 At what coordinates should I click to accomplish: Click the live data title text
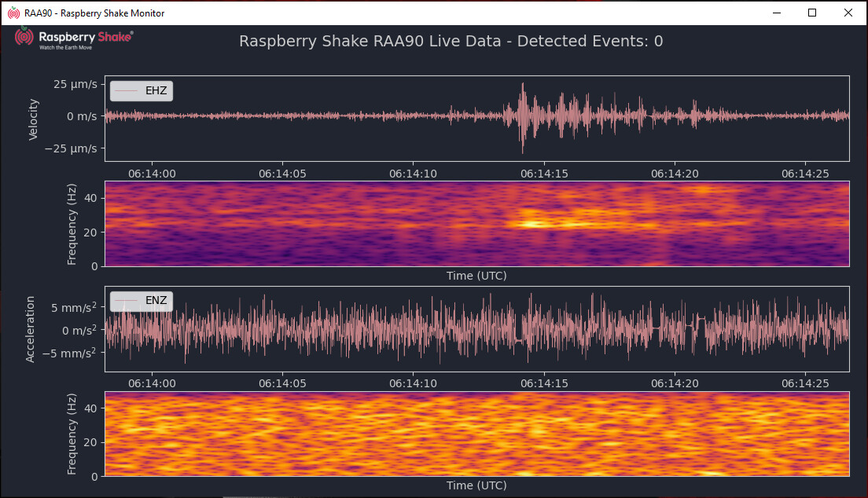[x=451, y=41]
